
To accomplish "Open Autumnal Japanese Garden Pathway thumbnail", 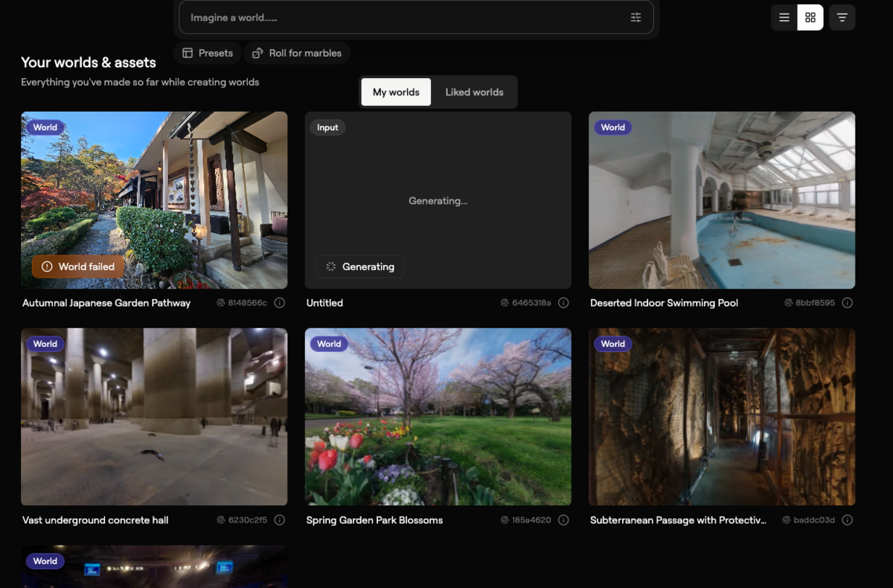I will pyautogui.click(x=154, y=200).
